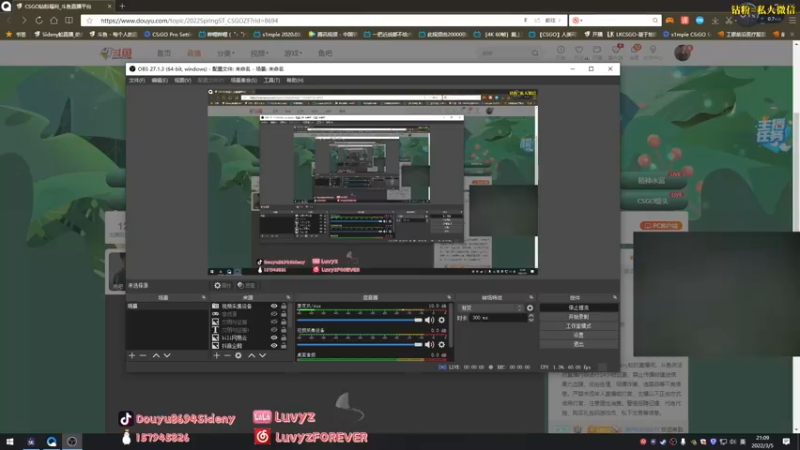
Task: Open the 视图(V) menu in OBS
Action: 183,80
